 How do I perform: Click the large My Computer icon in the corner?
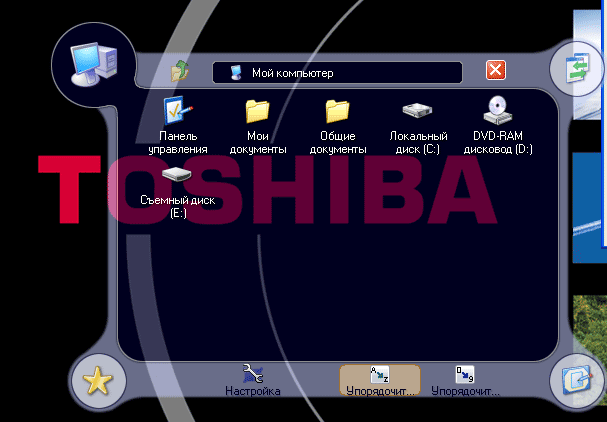point(93,64)
